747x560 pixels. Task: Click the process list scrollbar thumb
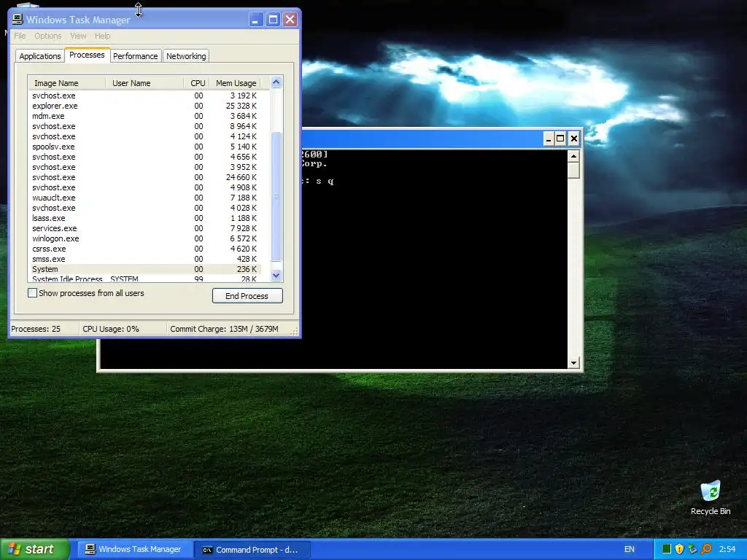click(x=276, y=196)
